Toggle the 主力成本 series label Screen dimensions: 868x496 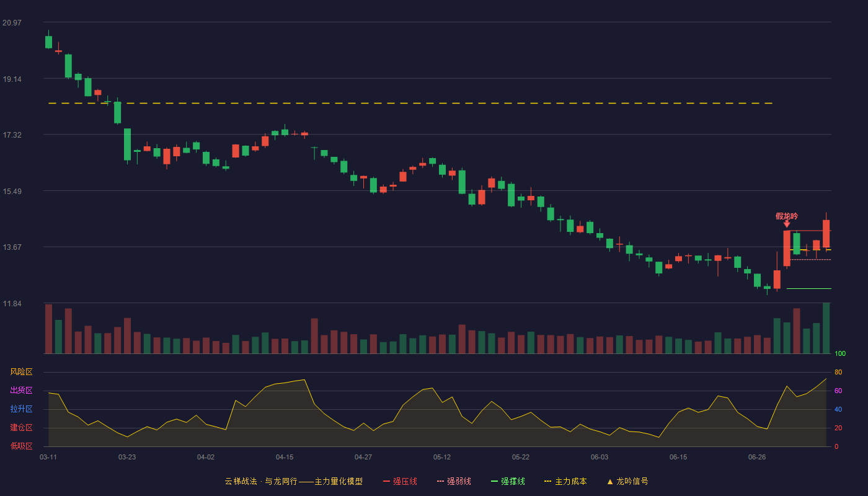[x=570, y=481]
